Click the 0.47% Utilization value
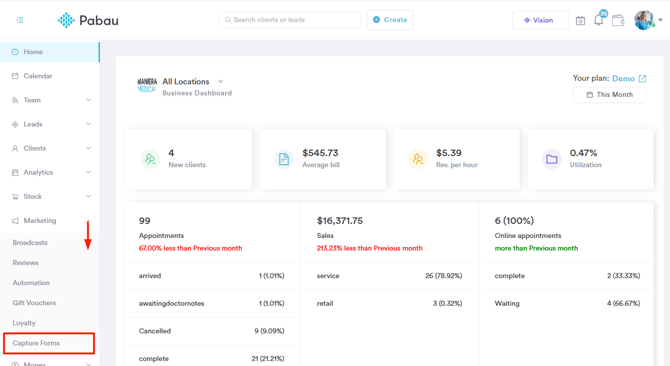Screen dimensions: 670x366 (583, 153)
